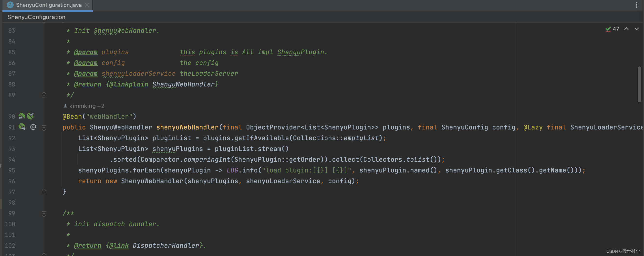Click the comparingInt call on line 94
The image size is (644, 256).
207,160
